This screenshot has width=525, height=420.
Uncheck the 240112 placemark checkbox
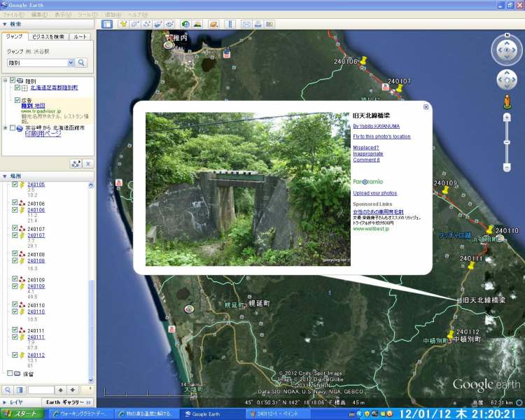(15, 355)
